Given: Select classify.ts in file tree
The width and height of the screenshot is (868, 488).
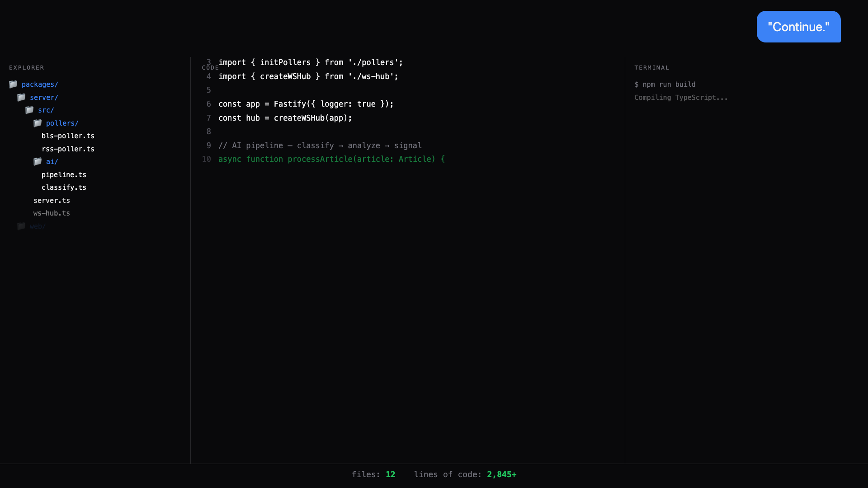Looking at the screenshot, I should tap(64, 188).
